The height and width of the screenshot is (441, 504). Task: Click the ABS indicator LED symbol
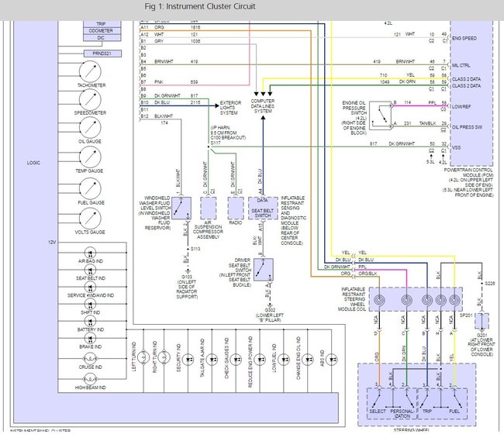331,360
